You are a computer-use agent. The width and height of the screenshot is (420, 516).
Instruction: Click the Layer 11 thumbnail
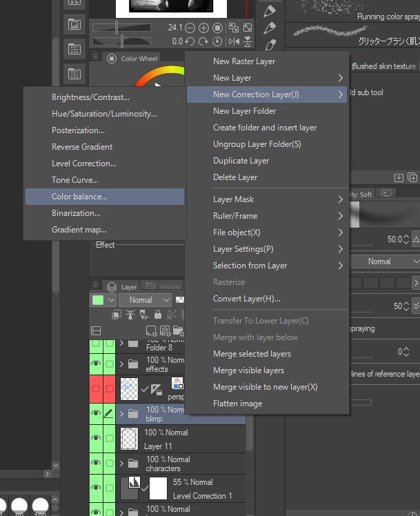(x=129, y=438)
